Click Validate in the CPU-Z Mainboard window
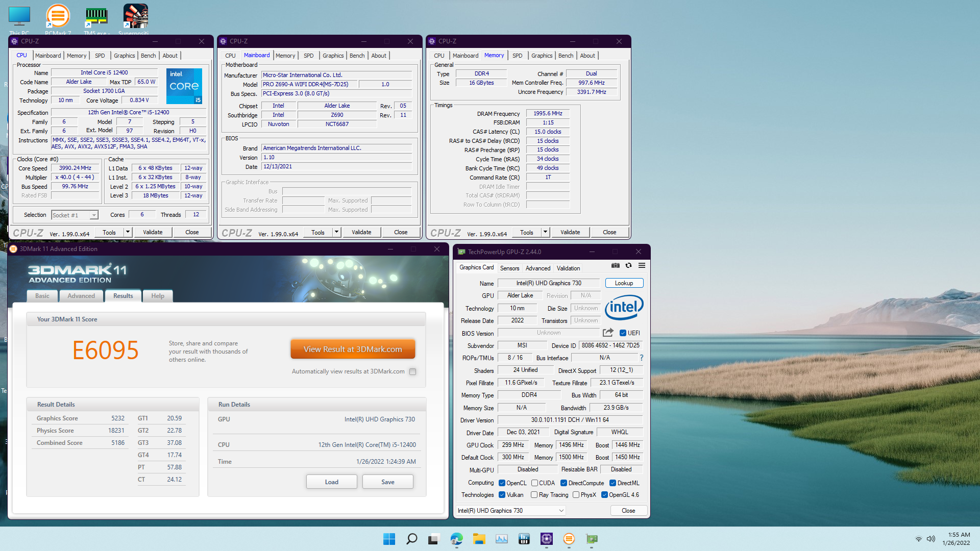980x551 pixels. click(361, 232)
